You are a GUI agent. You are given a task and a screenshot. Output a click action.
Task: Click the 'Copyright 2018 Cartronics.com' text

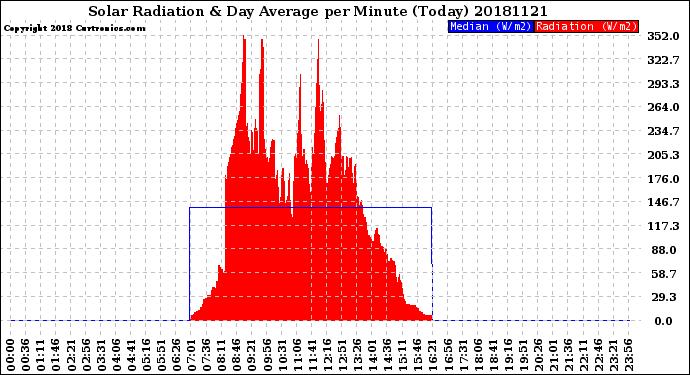tap(74, 28)
